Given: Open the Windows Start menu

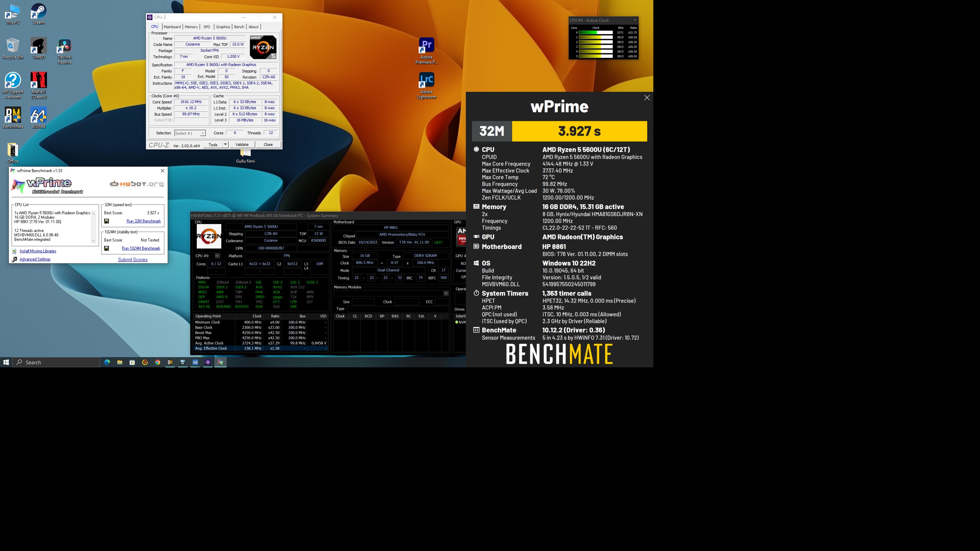Looking at the screenshot, I should tap(6, 362).
